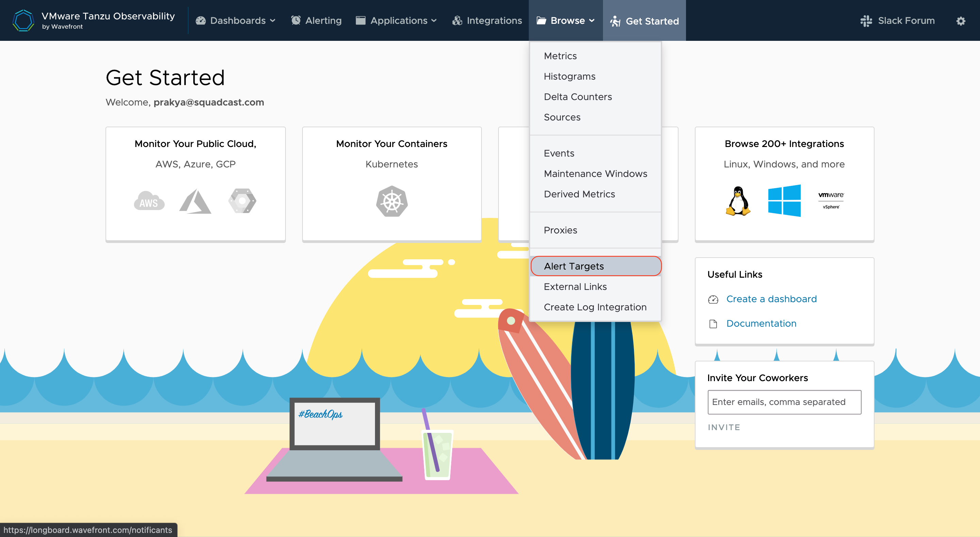Open Maintenance Windows menu item
The image size is (980, 537).
(596, 174)
